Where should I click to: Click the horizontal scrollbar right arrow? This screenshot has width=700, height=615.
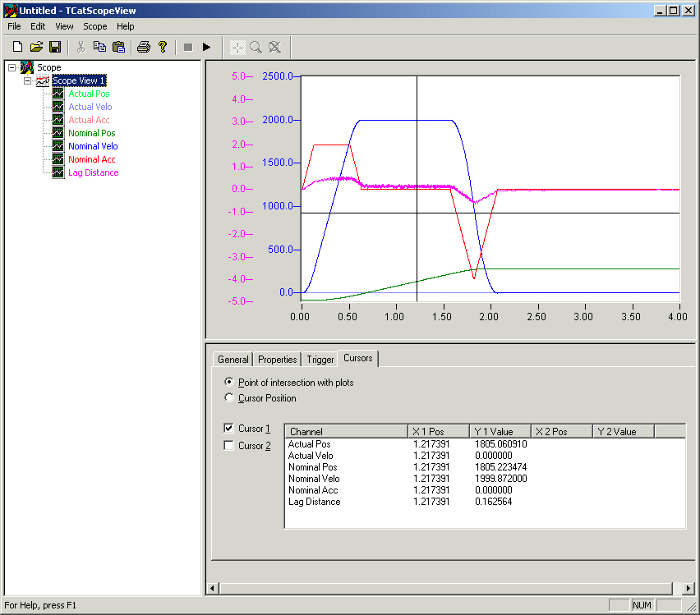pyautogui.click(x=688, y=588)
